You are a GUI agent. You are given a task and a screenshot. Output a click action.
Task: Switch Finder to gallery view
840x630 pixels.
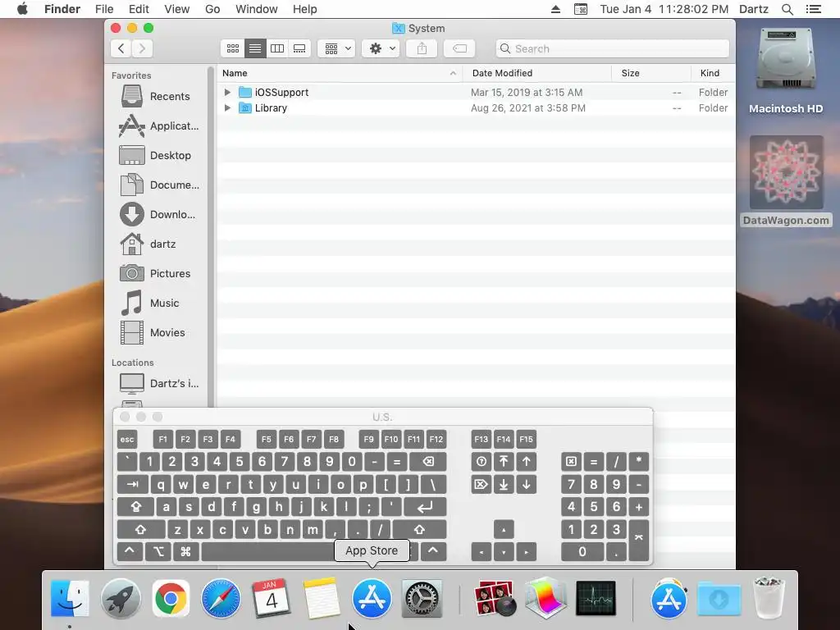299,48
